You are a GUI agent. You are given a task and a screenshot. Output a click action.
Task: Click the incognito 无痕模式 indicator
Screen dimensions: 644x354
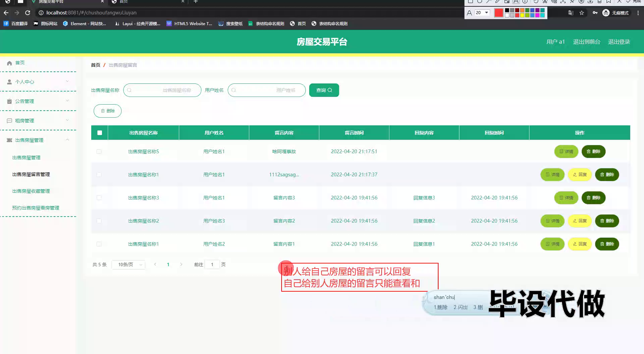[x=616, y=13]
